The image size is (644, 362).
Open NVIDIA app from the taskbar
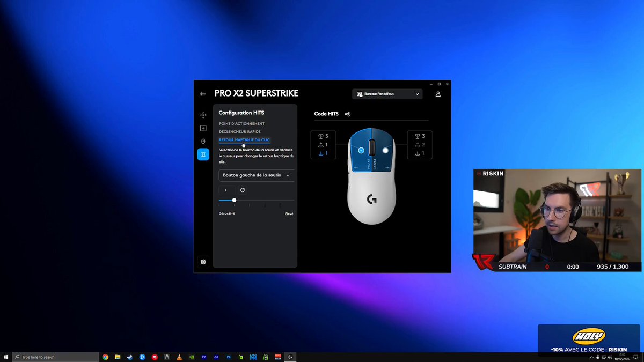(192, 357)
